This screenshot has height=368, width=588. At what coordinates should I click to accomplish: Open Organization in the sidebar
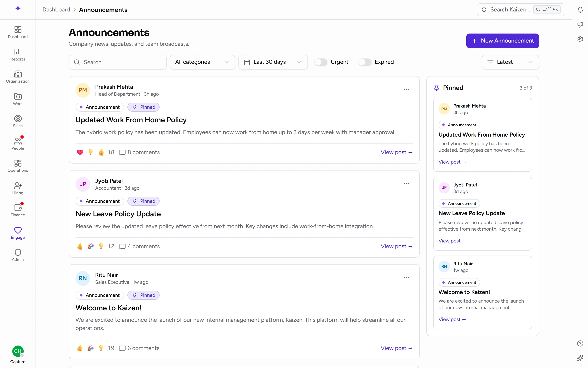(x=18, y=77)
